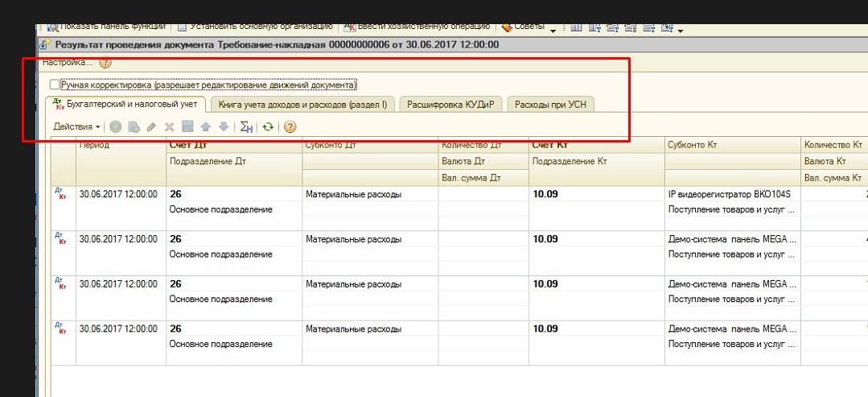Click the pencil edit icon
This screenshot has height=397, width=868.
[151, 126]
